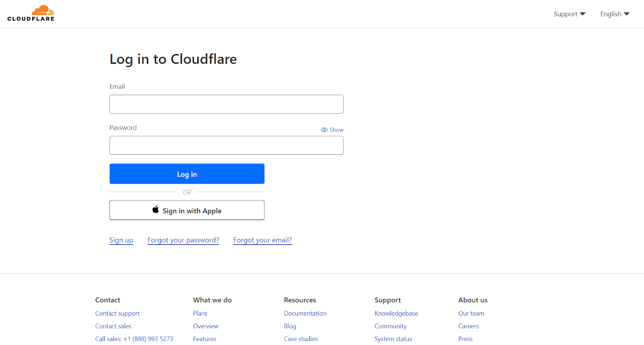Click the footer Contact heading
The image size is (644, 345).
click(108, 300)
